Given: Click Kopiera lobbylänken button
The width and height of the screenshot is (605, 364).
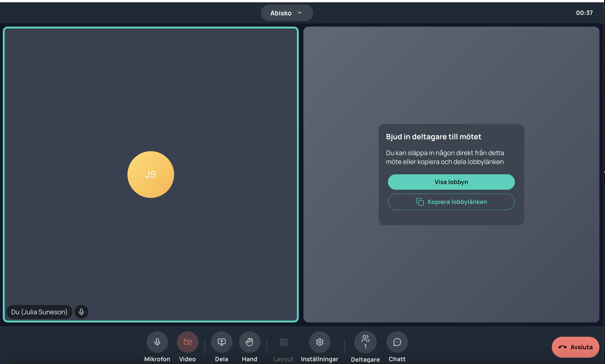Looking at the screenshot, I should pyautogui.click(x=451, y=202).
